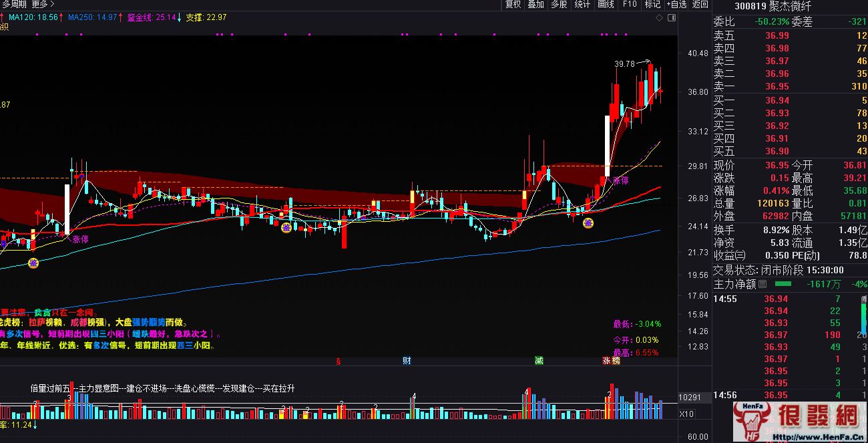Open the 多周期 multi-period tab

click(x=15, y=4)
